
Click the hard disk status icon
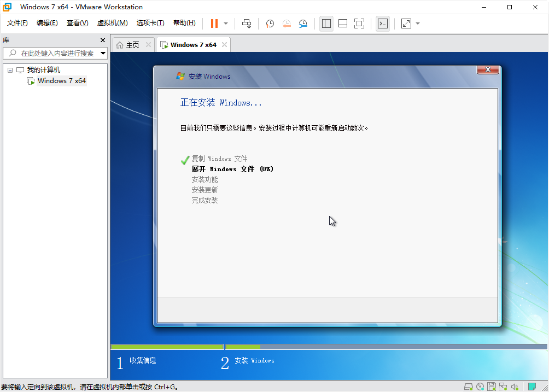tap(468, 387)
